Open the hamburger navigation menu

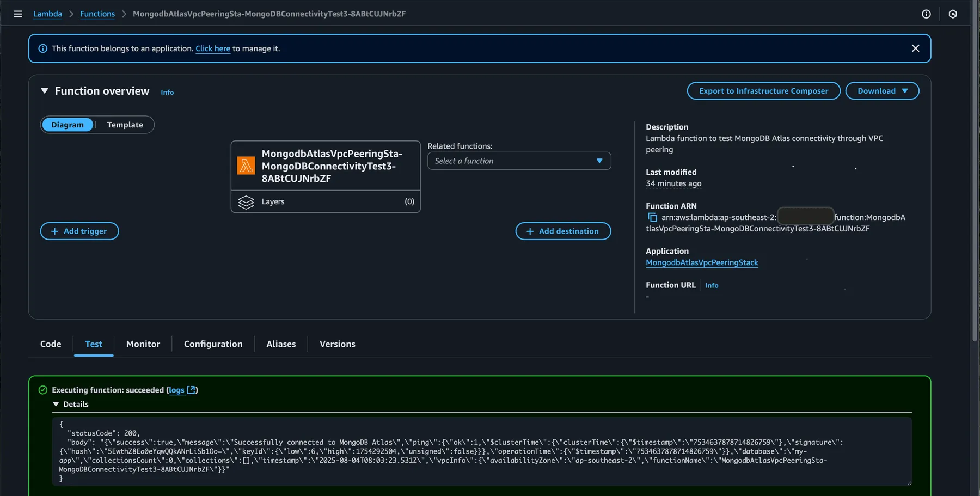pos(18,14)
